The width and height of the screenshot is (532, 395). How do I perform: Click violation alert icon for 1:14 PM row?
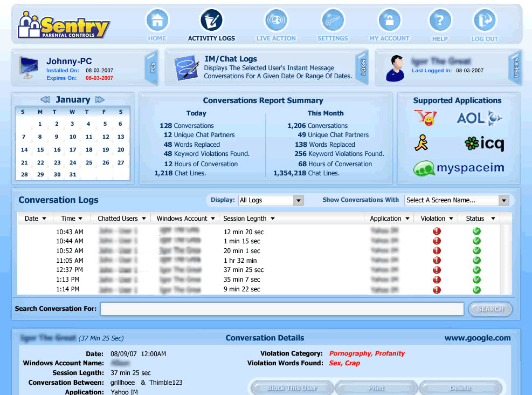pos(437,290)
